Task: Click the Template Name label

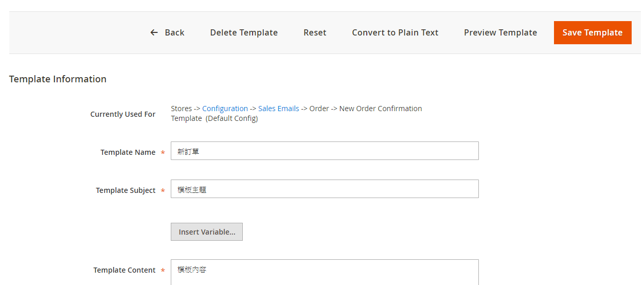Action: coord(128,152)
